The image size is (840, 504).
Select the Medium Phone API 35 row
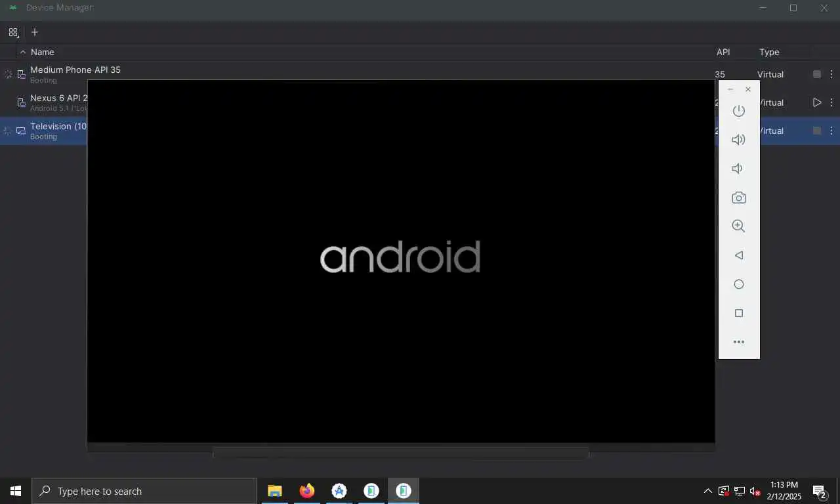pos(420,74)
